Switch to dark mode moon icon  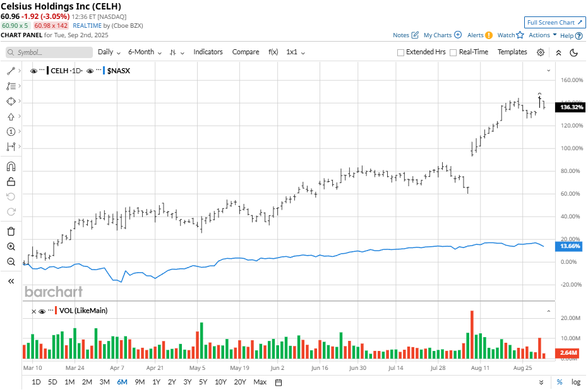pos(573,52)
